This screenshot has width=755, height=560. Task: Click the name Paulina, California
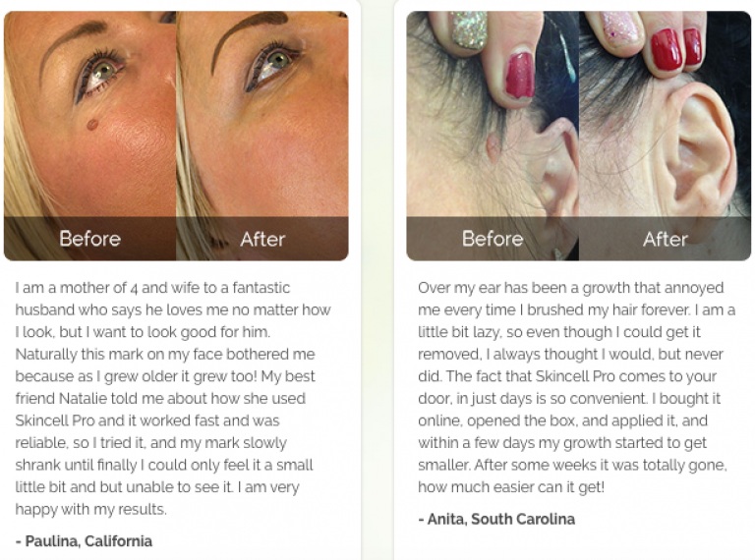pos(84,541)
